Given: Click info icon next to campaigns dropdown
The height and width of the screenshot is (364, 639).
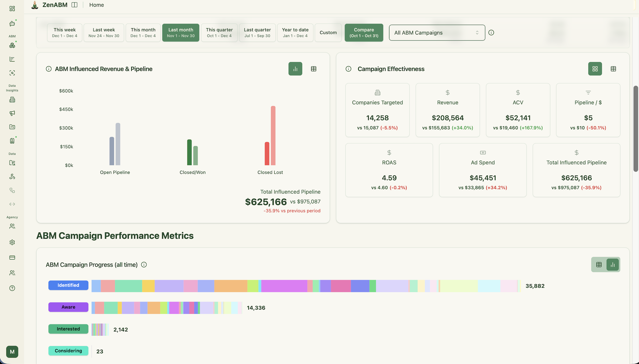Looking at the screenshot, I should click(491, 33).
